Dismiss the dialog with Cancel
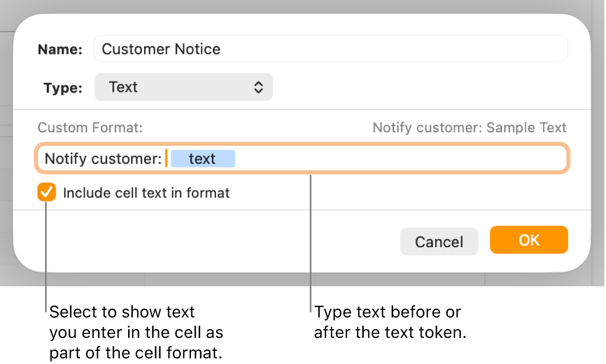 pos(439,241)
